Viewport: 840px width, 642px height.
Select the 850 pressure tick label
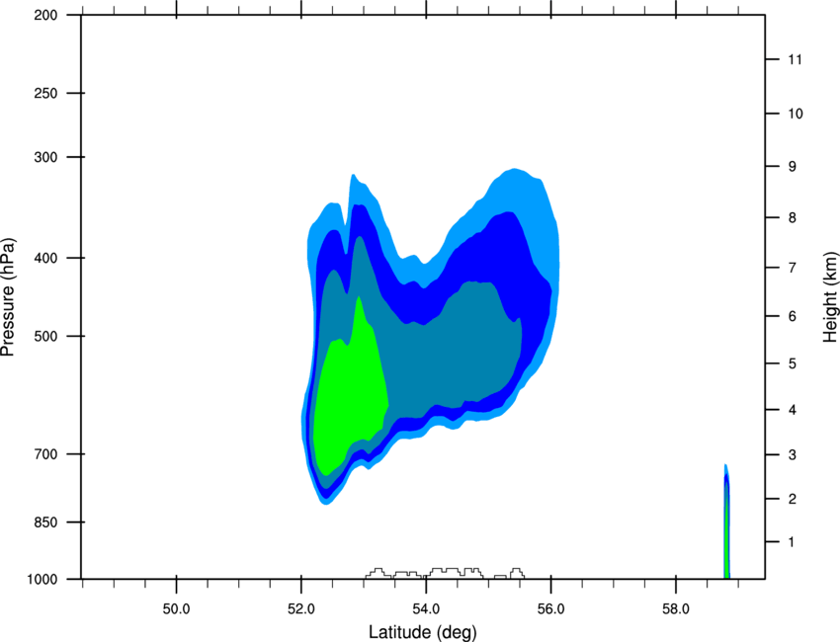point(45,522)
